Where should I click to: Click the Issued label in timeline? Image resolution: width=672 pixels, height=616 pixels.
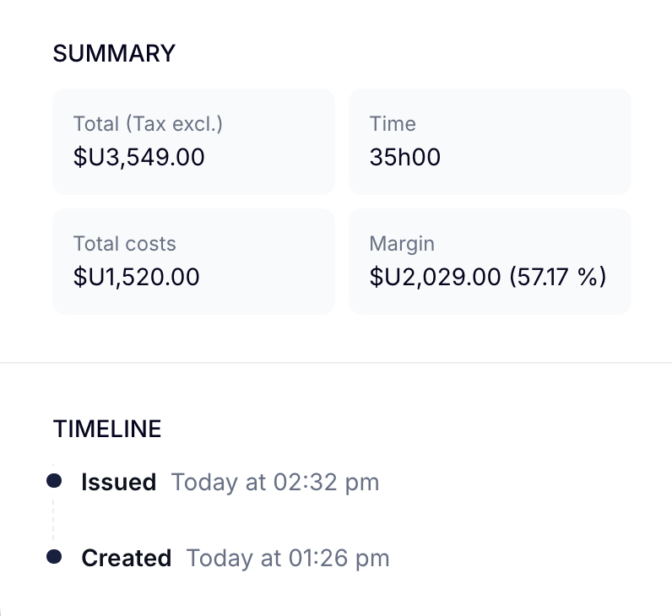[119, 482]
